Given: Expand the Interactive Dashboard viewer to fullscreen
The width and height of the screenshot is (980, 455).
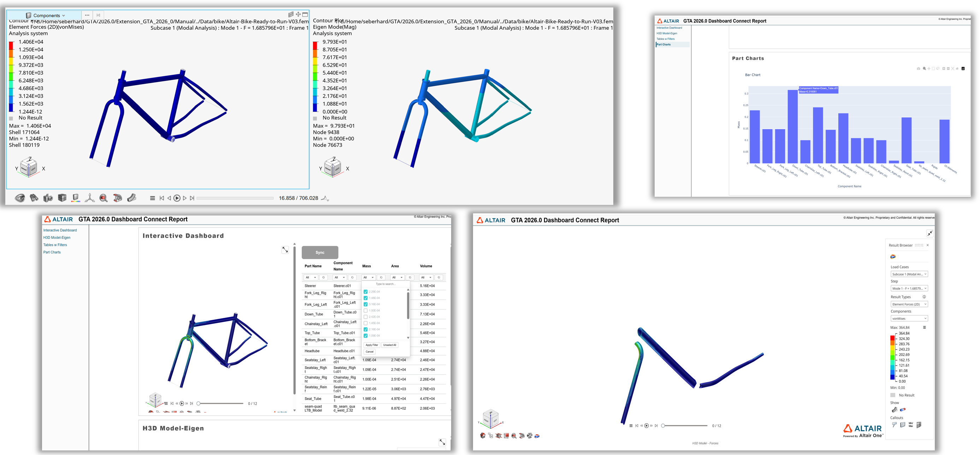Looking at the screenshot, I should pos(285,250).
